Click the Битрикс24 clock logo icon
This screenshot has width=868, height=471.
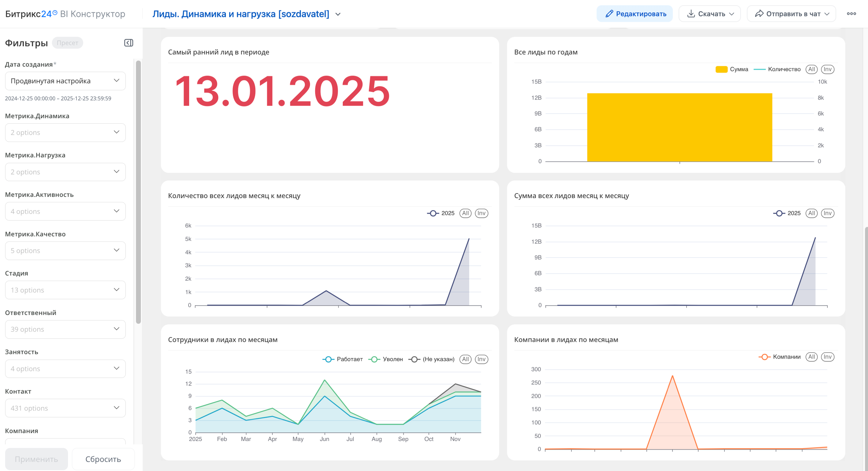click(x=55, y=13)
